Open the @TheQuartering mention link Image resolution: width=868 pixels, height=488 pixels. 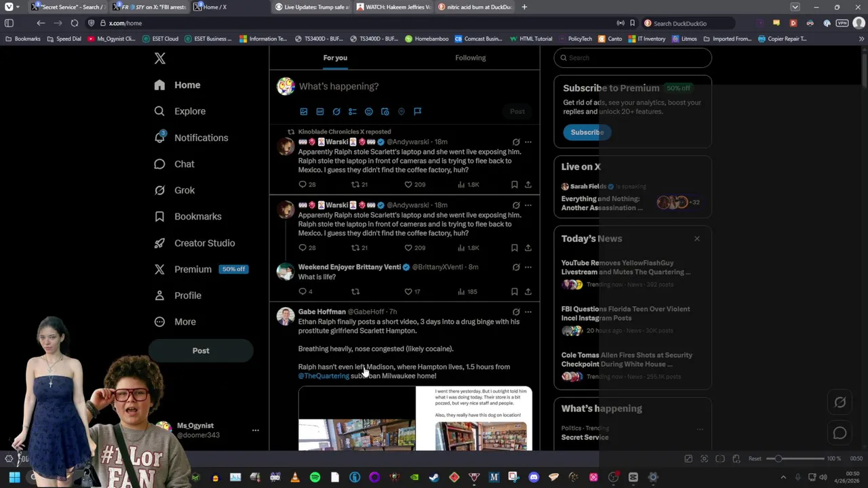[x=323, y=376]
